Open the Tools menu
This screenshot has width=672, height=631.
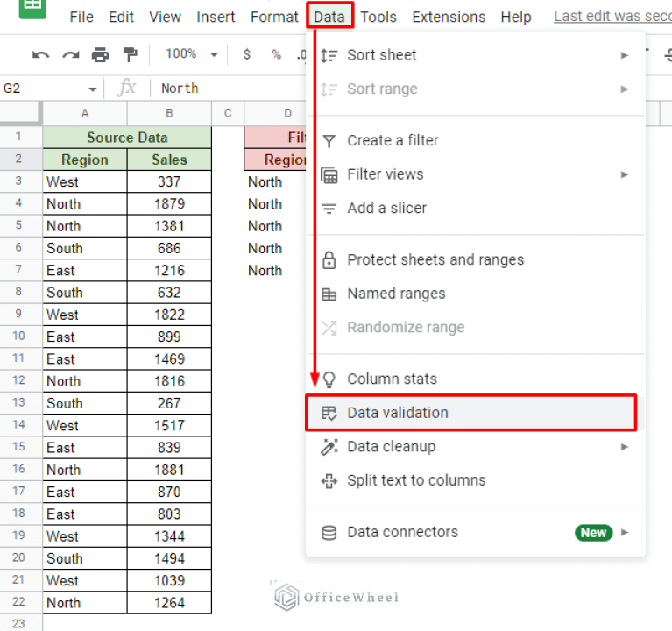pyautogui.click(x=378, y=18)
